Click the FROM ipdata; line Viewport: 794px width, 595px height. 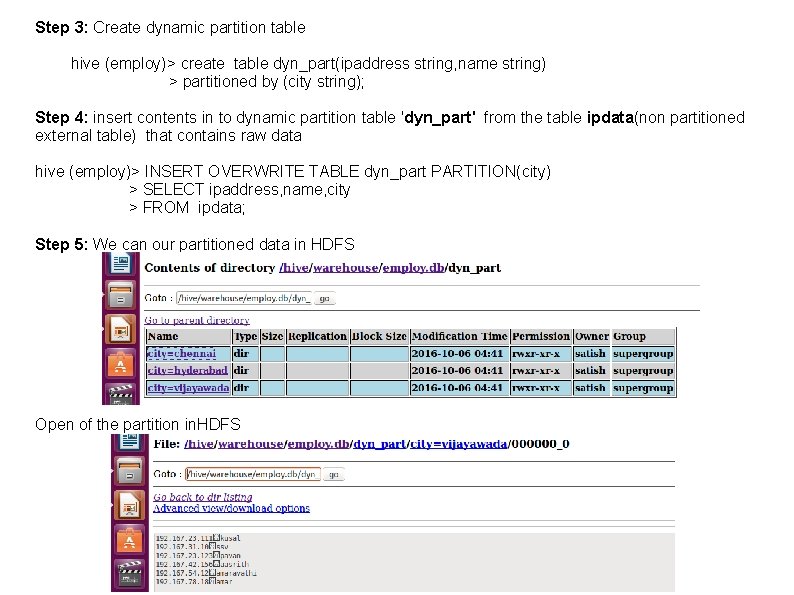pos(187,208)
